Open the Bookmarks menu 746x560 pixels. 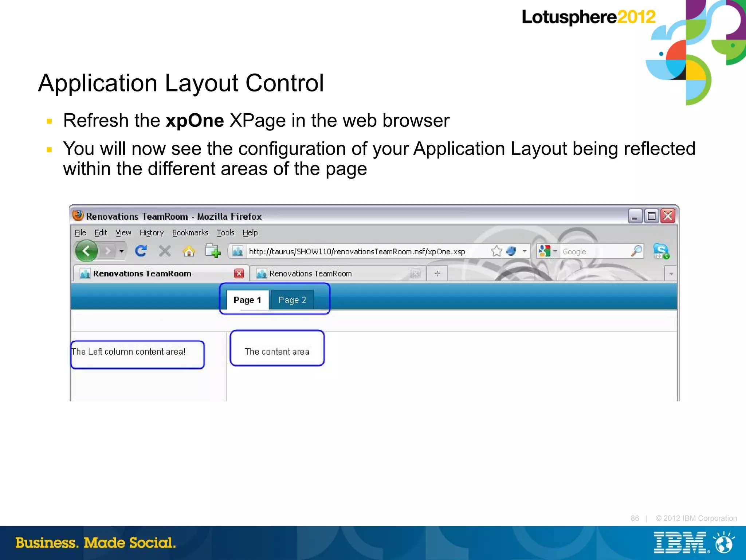click(190, 232)
